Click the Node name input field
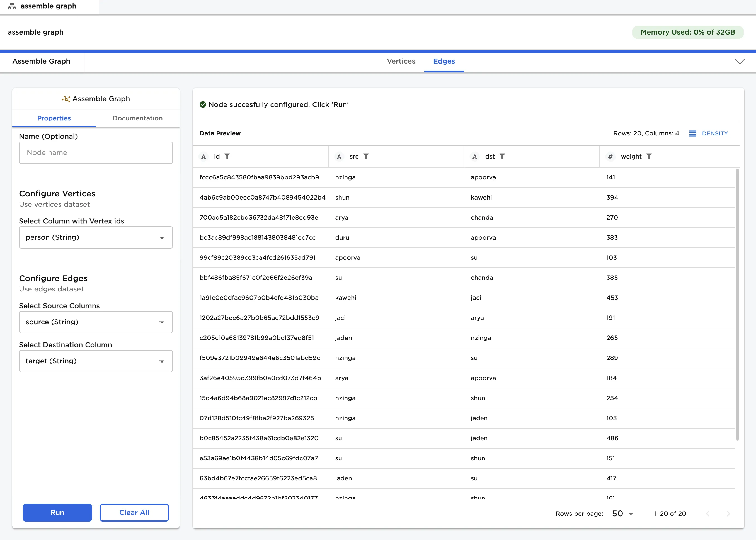 tap(96, 153)
